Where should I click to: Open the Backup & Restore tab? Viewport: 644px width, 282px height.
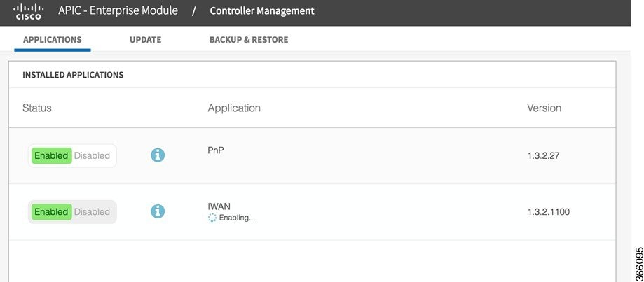coord(249,40)
